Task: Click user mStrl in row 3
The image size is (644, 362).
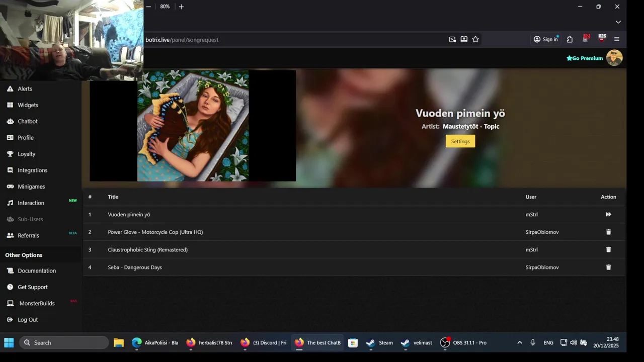Action: 531,250
